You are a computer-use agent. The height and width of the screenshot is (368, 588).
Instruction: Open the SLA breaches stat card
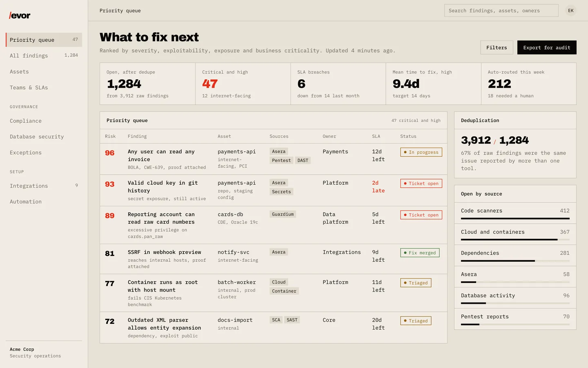point(338,84)
